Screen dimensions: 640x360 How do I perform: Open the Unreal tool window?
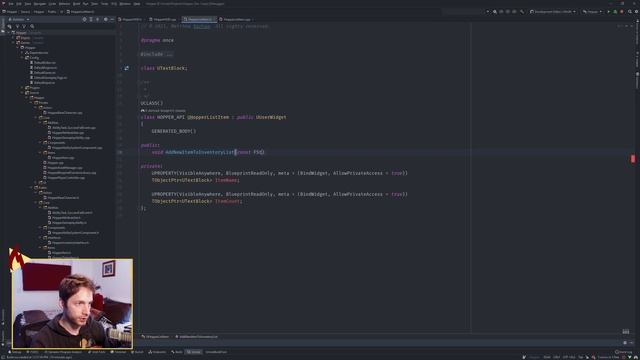click(193, 352)
